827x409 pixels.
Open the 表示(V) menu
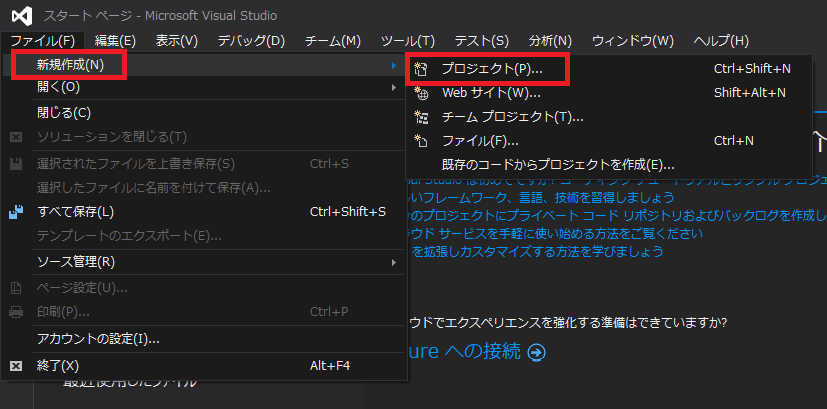tap(177, 41)
